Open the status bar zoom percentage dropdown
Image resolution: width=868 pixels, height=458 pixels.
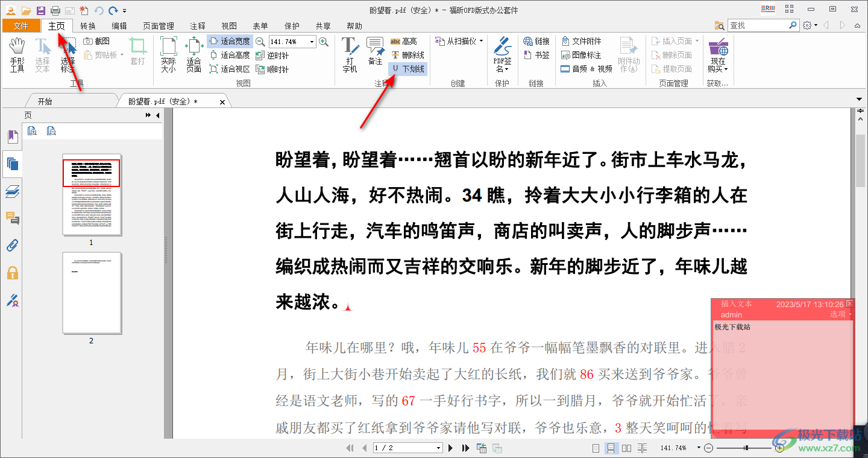[699, 448]
